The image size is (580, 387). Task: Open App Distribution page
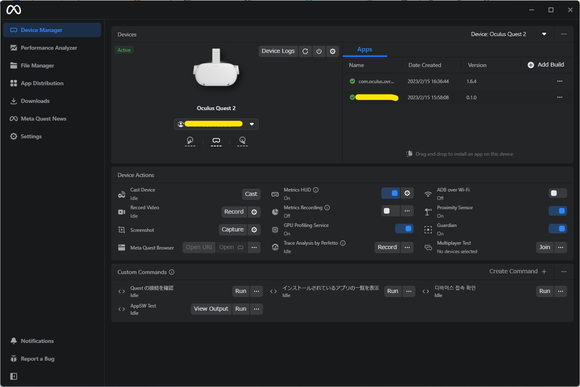click(42, 83)
